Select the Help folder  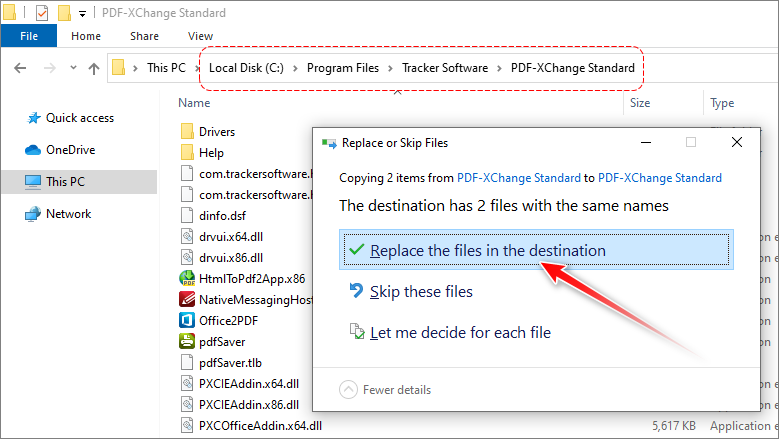211,153
